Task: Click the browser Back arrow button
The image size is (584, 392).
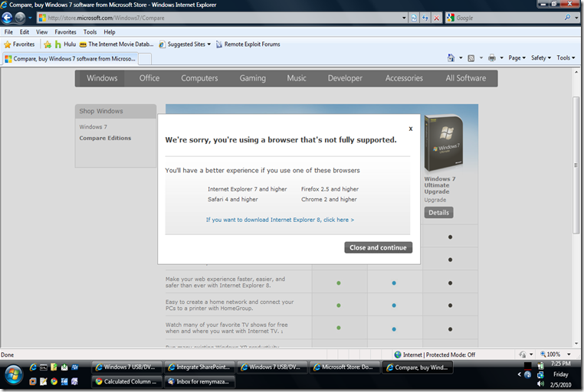Action: pos(7,18)
